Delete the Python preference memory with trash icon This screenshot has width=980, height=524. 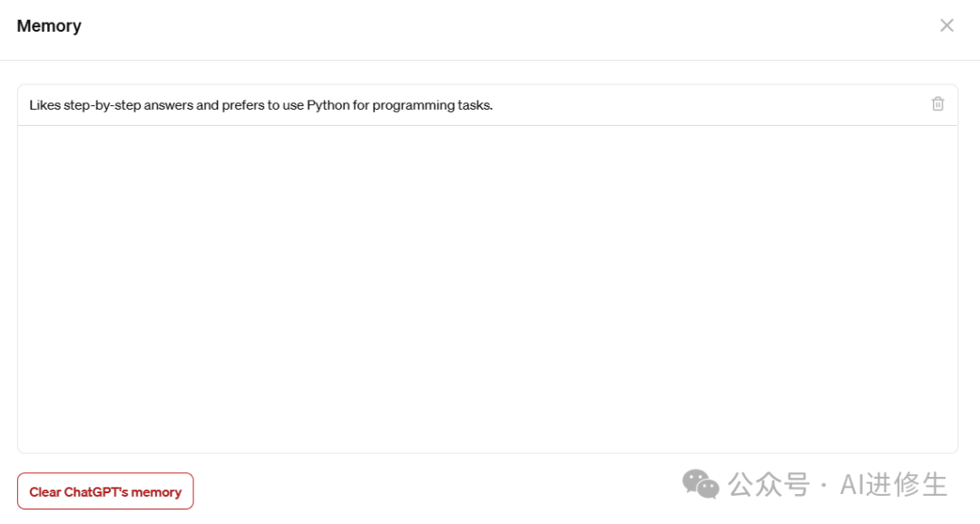tap(937, 104)
